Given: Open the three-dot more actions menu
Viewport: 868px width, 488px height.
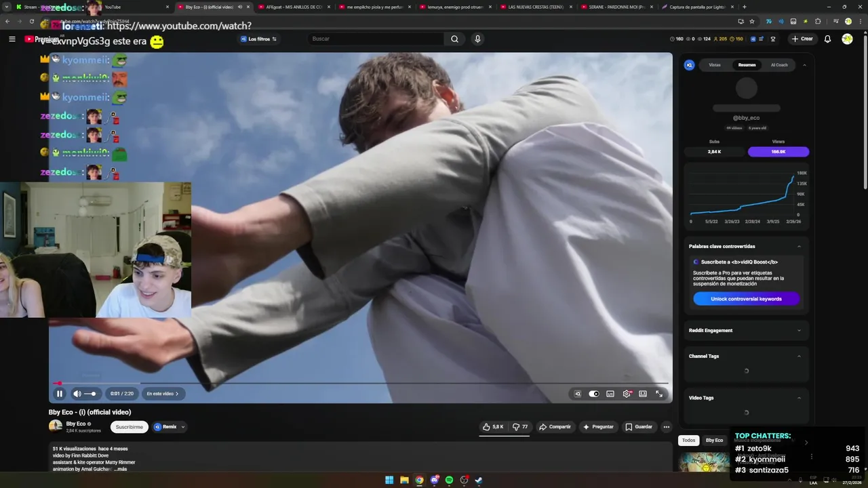Looking at the screenshot, I should pyautogui.click(x=667, y=427).
